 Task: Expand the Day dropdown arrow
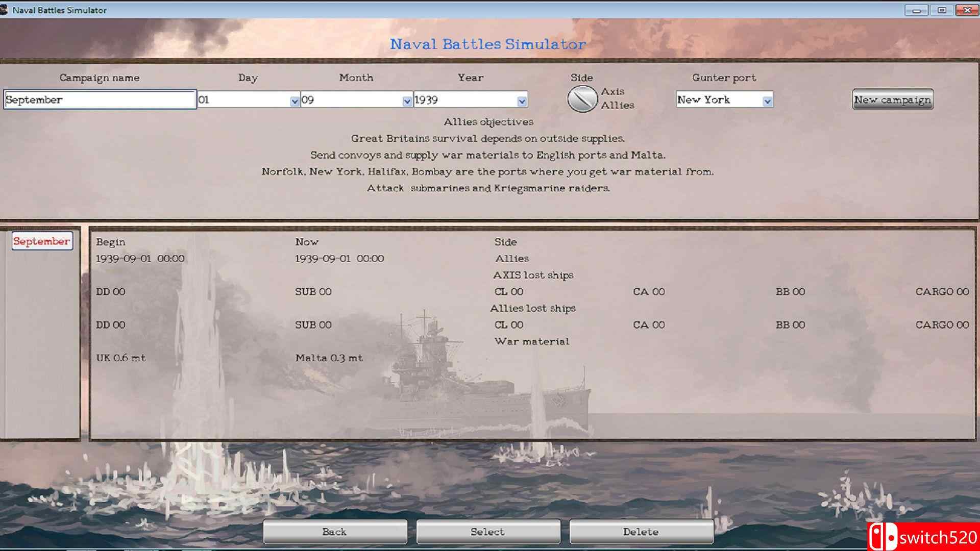(295, 101)
